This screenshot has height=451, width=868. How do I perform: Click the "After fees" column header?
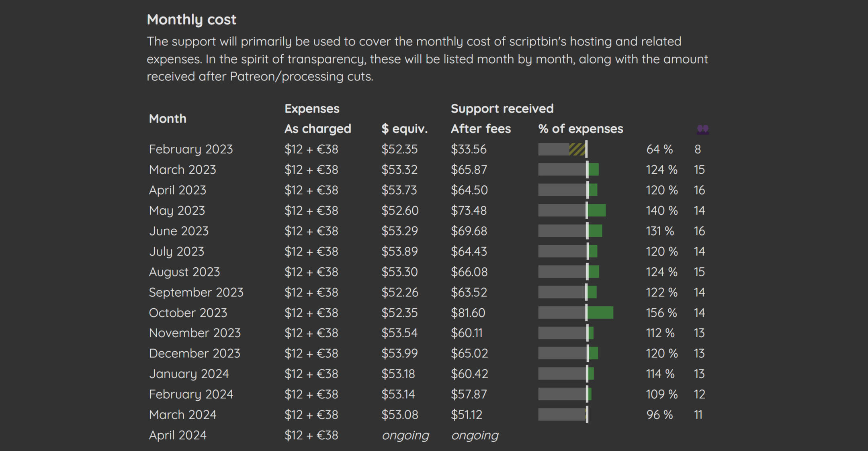pyautogui.click(x=481, y=129)
